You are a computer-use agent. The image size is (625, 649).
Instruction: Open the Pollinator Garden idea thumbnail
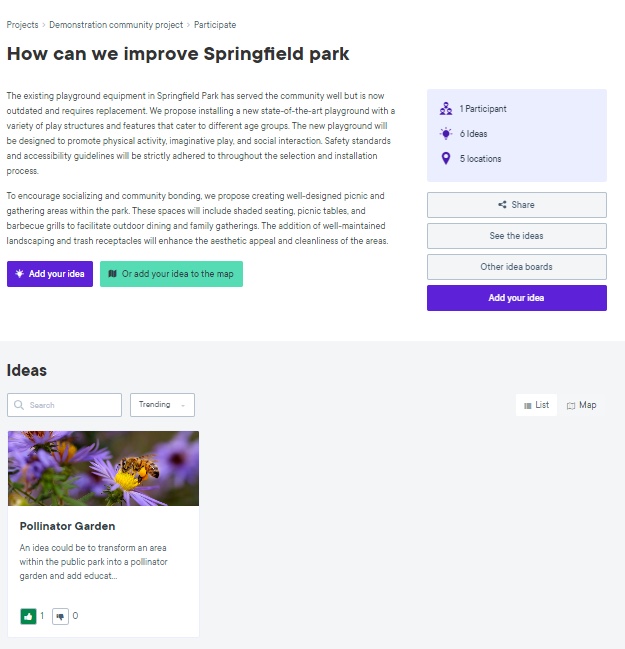(x=103, y=468)
